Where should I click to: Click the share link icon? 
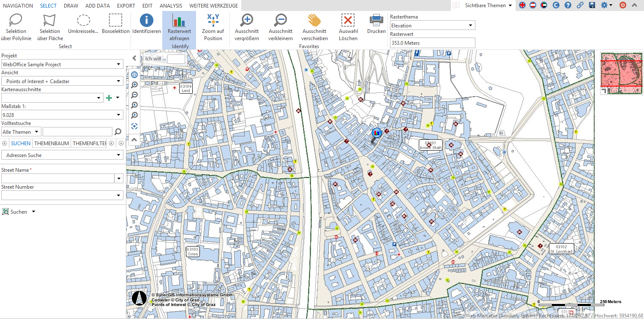pyautogui.click(x=580, y=5)
